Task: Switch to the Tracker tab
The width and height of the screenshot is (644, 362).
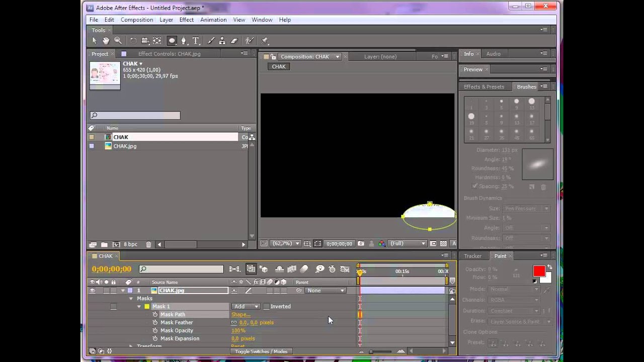Action: click(x=472, y=256)
